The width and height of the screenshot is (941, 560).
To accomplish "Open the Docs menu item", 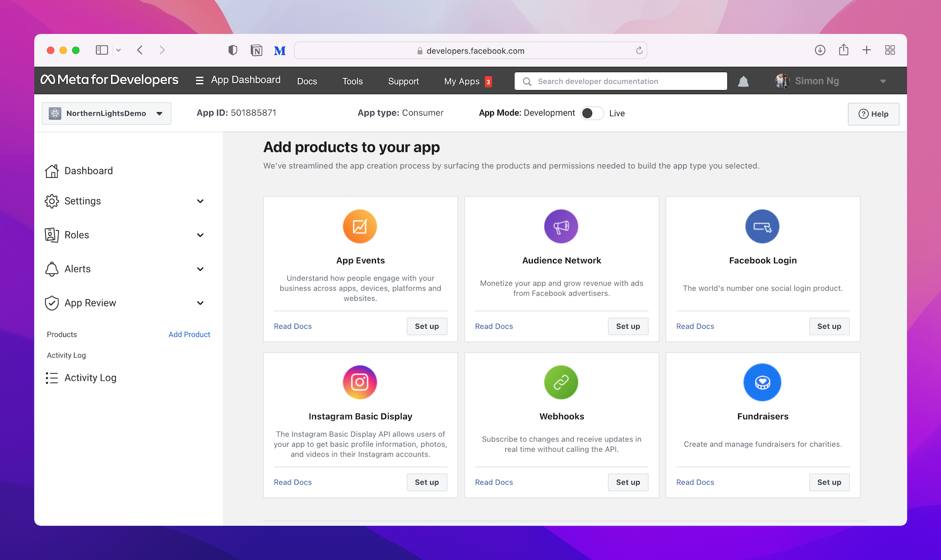I will click(x=307, y=81).
